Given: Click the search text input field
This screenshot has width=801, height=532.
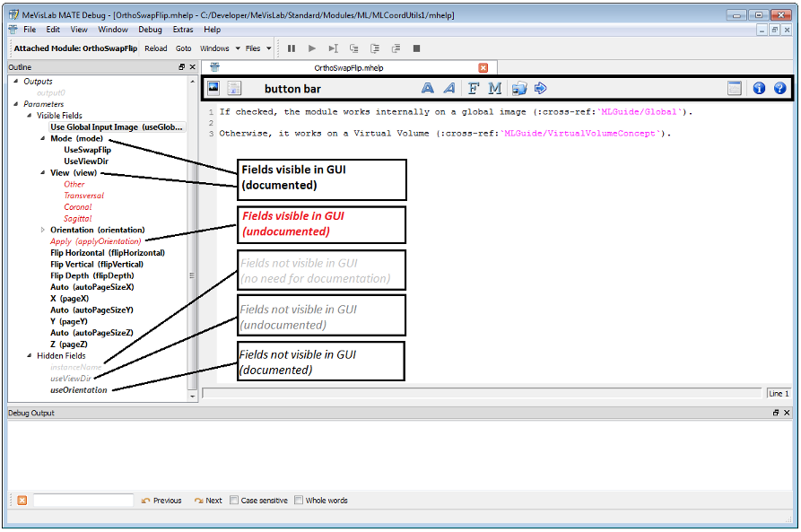Looking at the screenshot, I should click(83, 501).
